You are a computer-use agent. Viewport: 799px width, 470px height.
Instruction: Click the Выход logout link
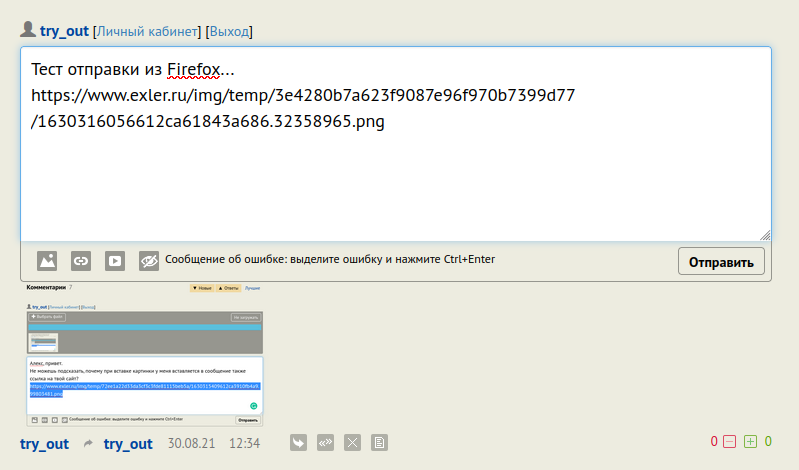pyautogui.click(x=229, y=32)
